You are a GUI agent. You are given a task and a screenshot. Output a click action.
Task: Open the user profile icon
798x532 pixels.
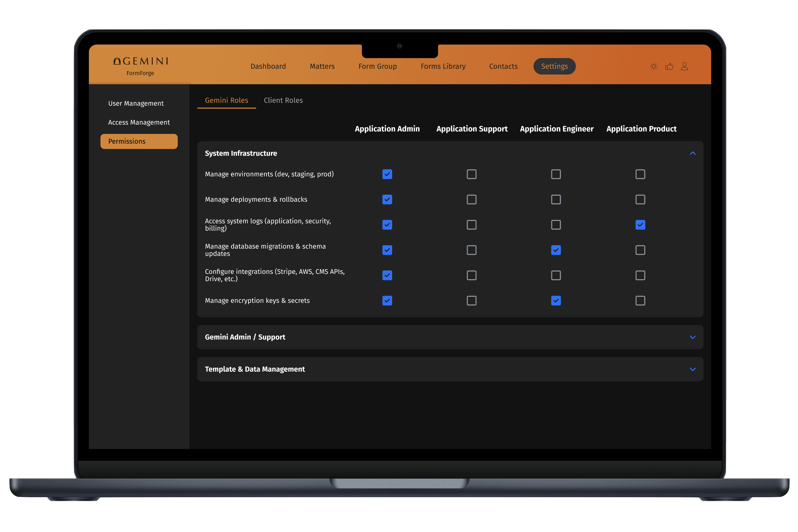[684, 67]
